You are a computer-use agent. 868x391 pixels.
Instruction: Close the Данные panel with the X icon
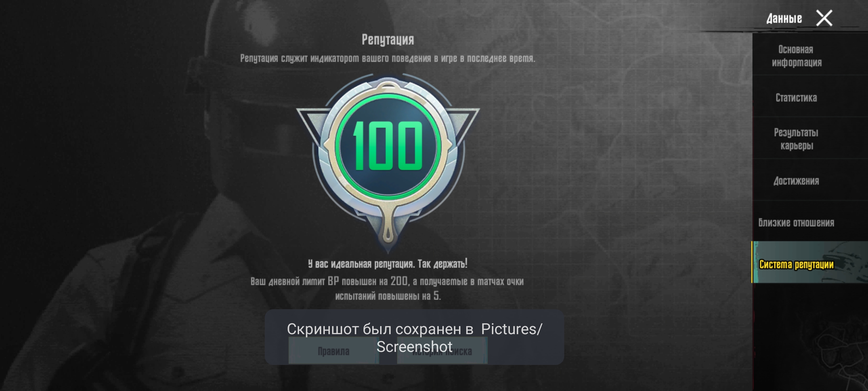824,18
